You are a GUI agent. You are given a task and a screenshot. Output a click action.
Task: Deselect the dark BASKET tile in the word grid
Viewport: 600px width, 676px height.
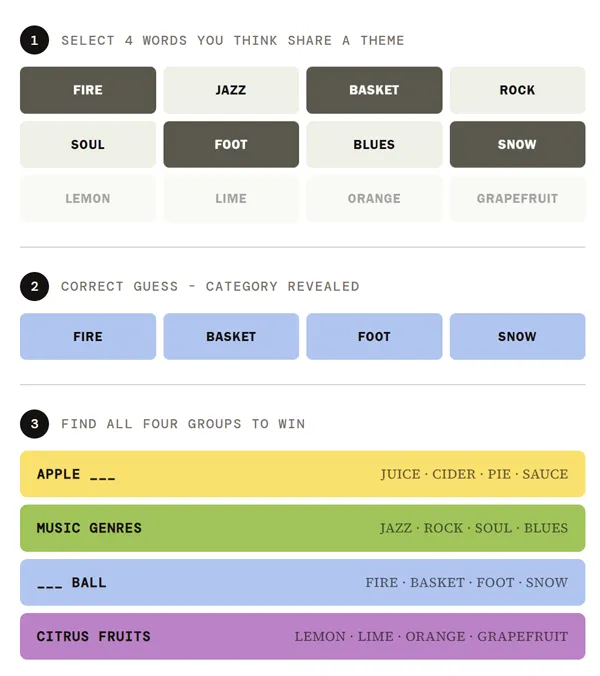point(374,90)
